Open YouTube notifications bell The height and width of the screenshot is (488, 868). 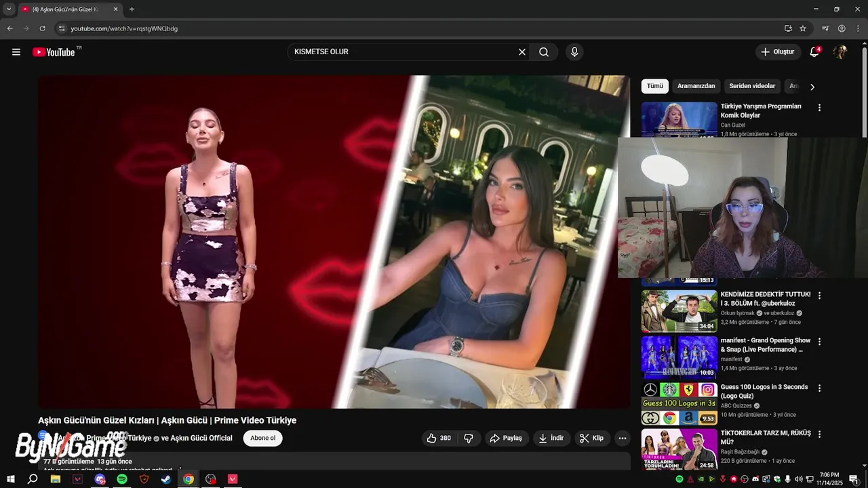[x=814, y=52]
